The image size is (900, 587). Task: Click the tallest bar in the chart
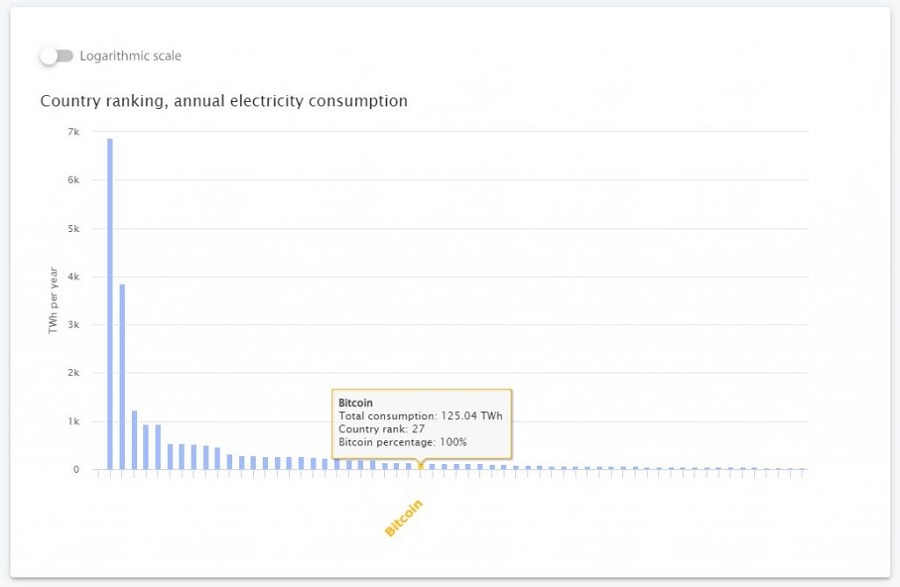coord(110,300)
